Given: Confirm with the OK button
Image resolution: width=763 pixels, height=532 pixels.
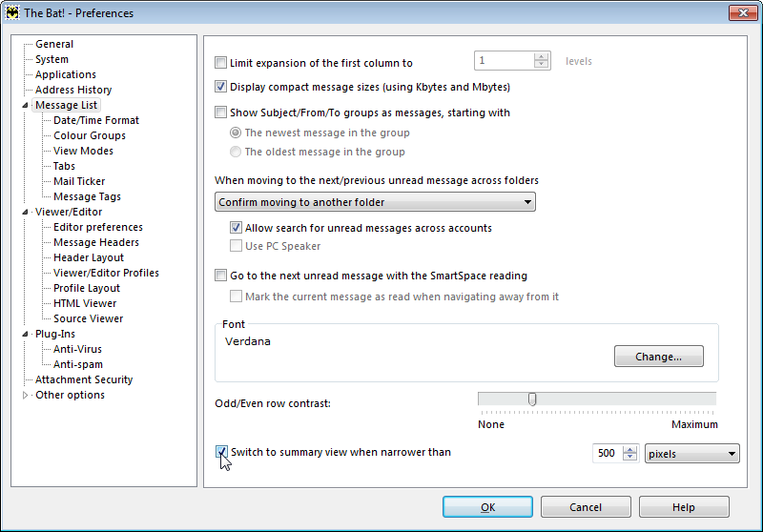Looking at the screenshot, I should (x=487, y=507).
